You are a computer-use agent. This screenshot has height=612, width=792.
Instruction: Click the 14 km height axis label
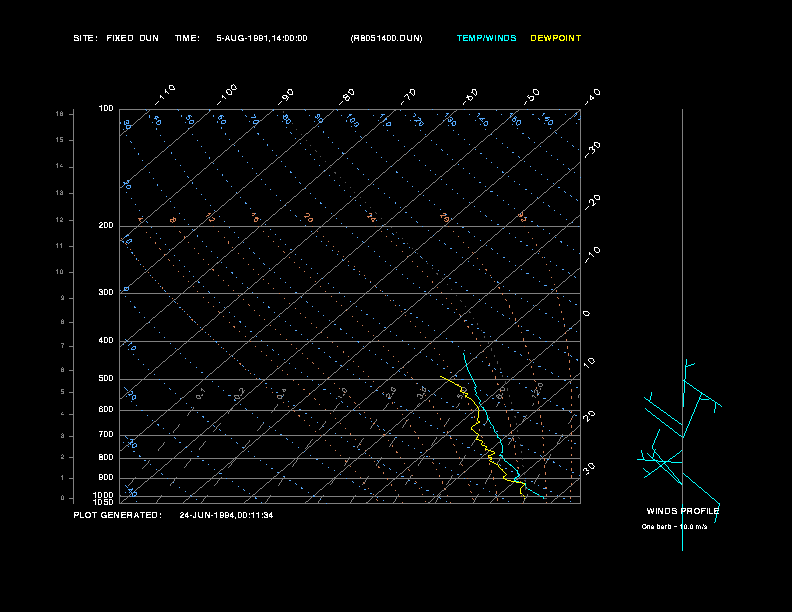(60, 166)
